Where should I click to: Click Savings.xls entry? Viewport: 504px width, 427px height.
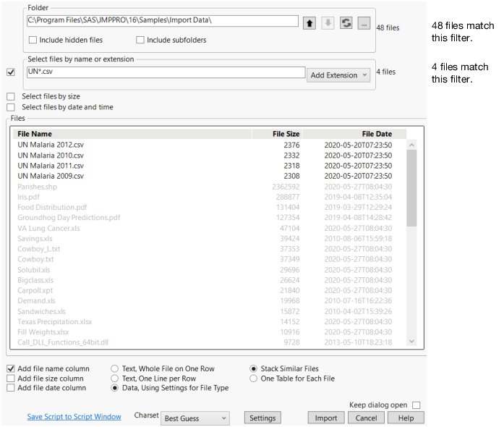[x=35, y=238]
